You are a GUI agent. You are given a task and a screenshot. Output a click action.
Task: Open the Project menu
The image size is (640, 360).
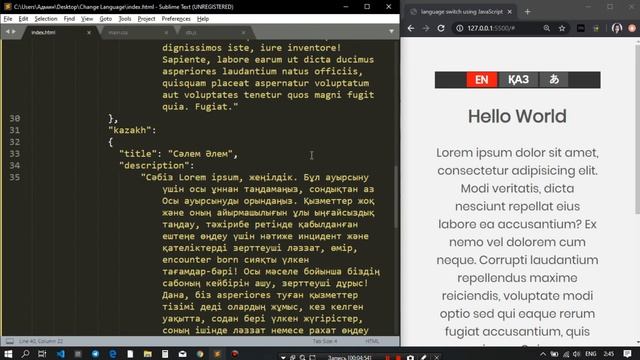[146, 19]
